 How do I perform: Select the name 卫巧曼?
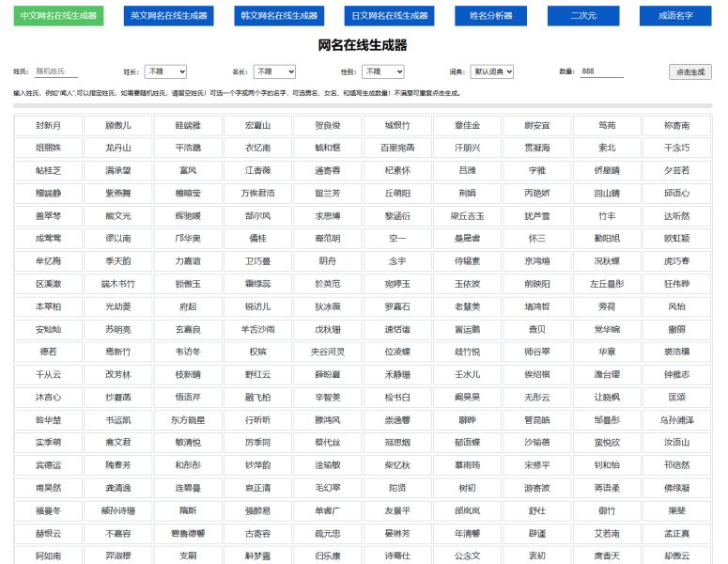[257, 261]
